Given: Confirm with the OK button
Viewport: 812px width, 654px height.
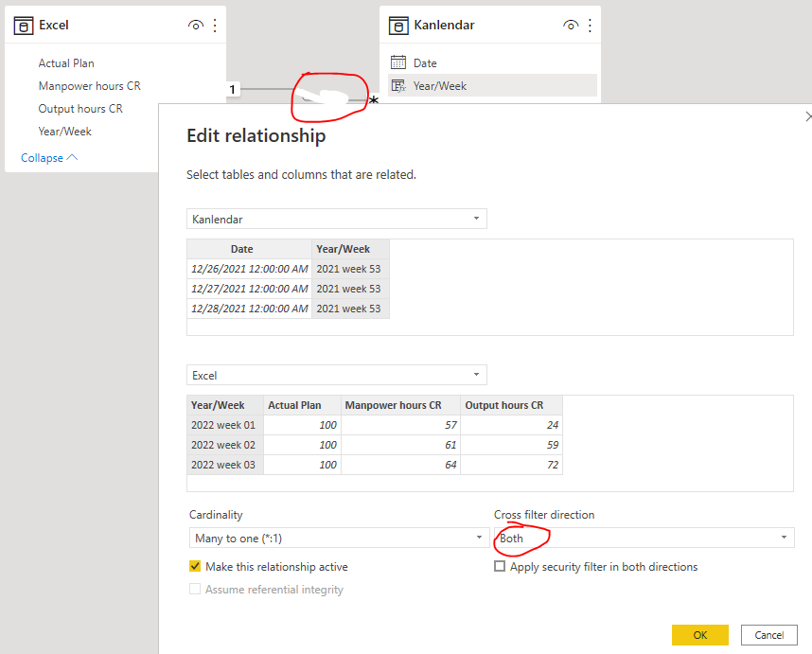Looking at the screenshot, I should (700, 635).
